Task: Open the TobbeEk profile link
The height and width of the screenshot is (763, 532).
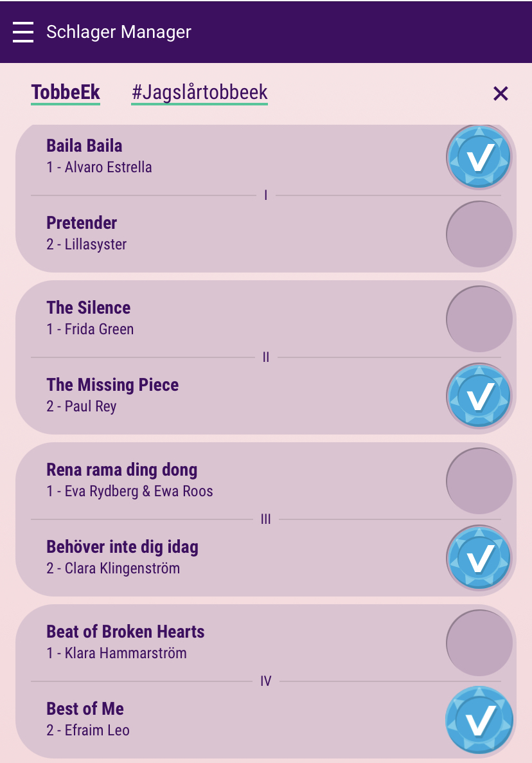Action: tap(66, 93)
